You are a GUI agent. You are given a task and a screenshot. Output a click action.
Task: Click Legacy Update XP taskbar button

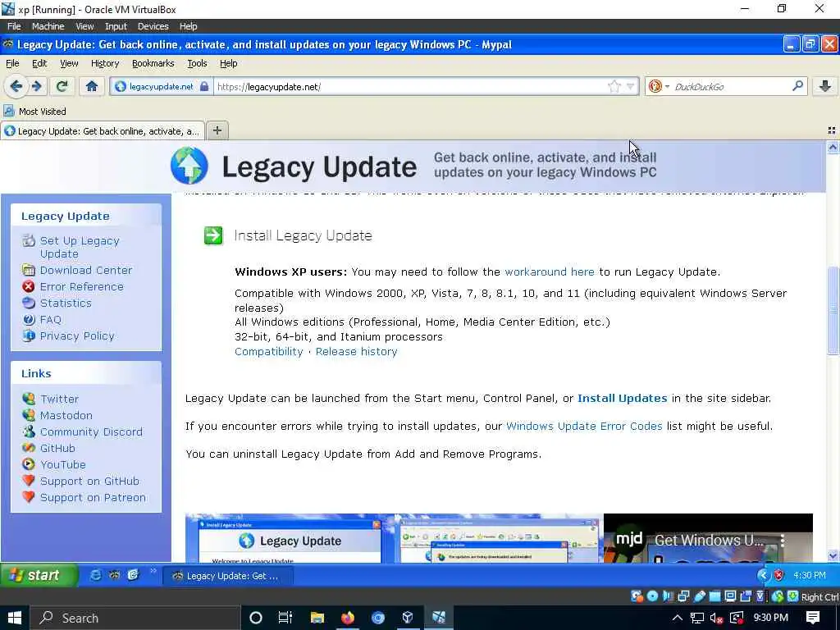click(228, 576)
